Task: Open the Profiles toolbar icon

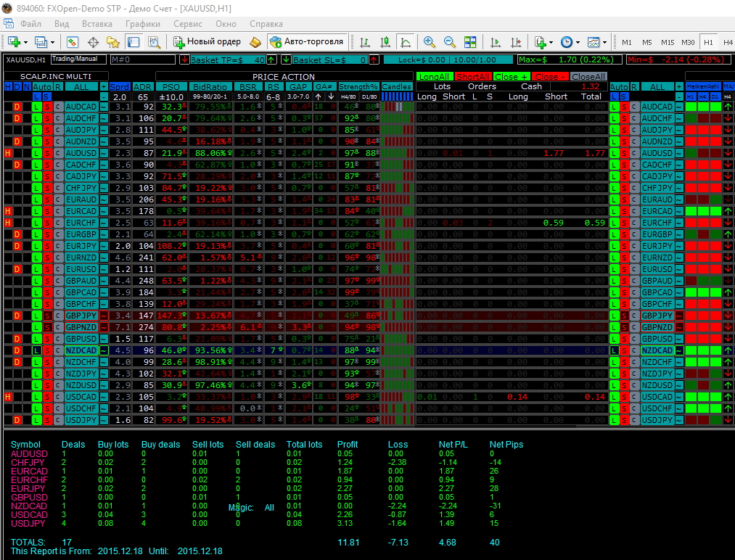Action: 41,42
